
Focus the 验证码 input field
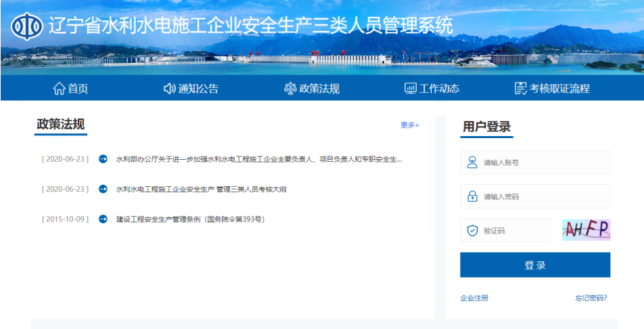pyautogui.click(x=505, y=230)
